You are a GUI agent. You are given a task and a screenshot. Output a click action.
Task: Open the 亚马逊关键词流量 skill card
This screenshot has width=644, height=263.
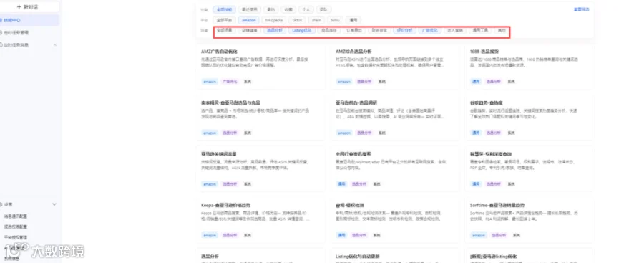click(x=260, y=168)
